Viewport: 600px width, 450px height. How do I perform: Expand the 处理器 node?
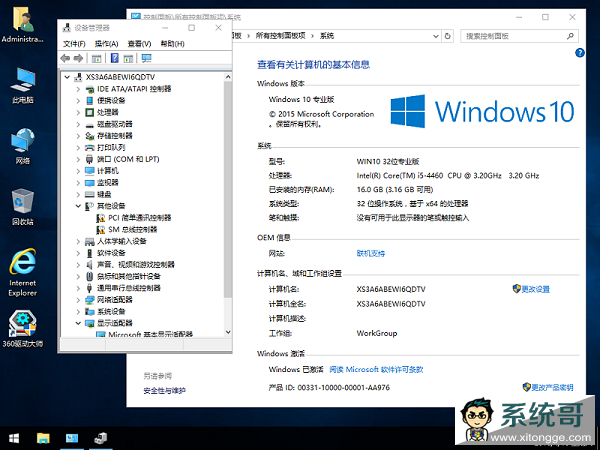point(78,112)
